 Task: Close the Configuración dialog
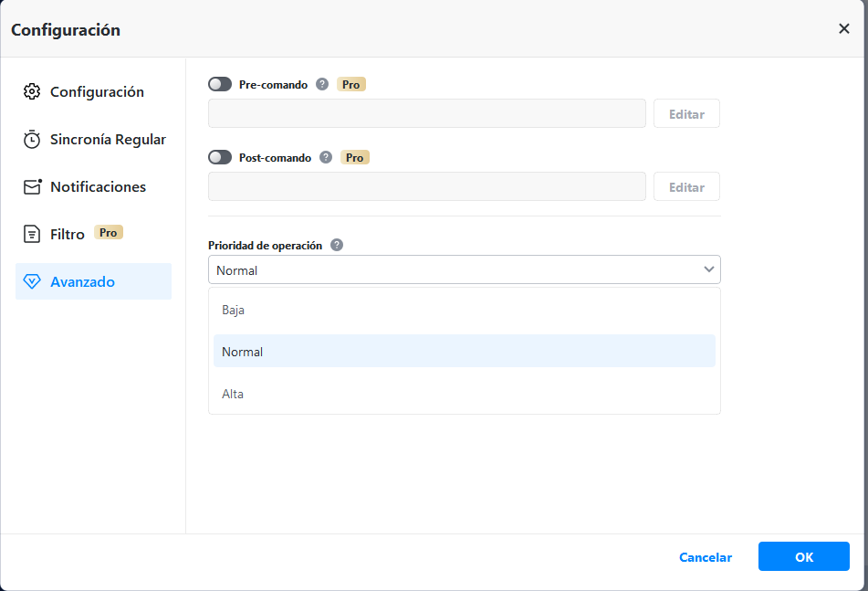843,28
